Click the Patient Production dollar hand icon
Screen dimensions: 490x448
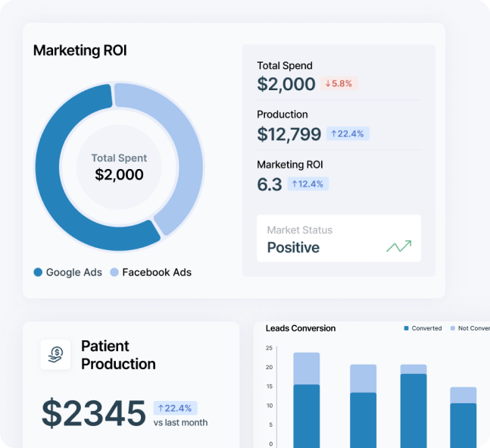(55, 354)
